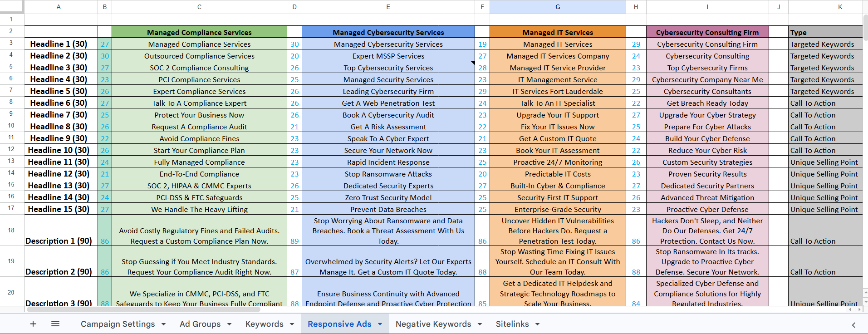Select column A header

click(61, 7)
